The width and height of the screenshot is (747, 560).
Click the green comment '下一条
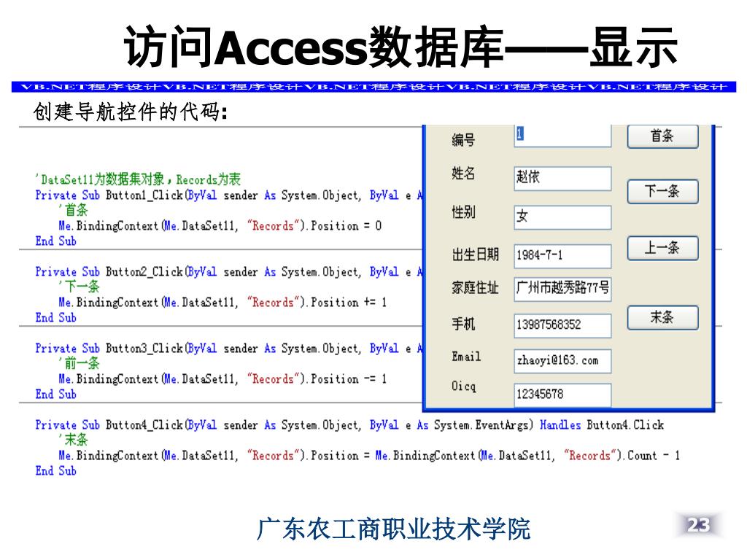point(79,287)
